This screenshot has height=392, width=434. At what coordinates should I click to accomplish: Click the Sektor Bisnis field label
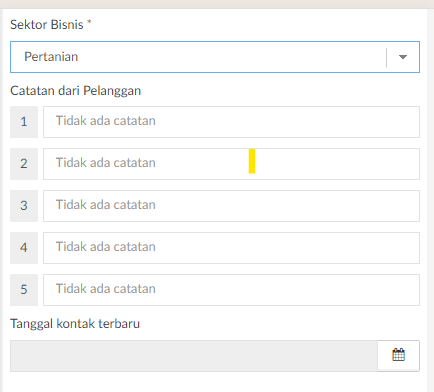click(x=47, y=25)
